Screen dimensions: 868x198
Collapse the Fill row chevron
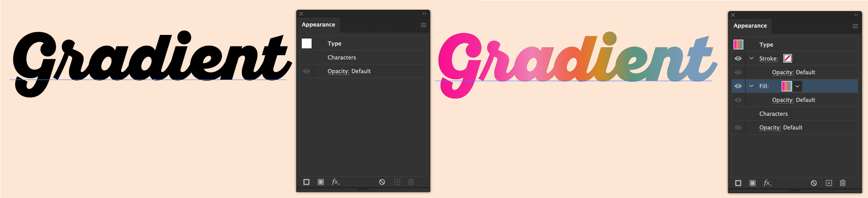click(751, 86)
